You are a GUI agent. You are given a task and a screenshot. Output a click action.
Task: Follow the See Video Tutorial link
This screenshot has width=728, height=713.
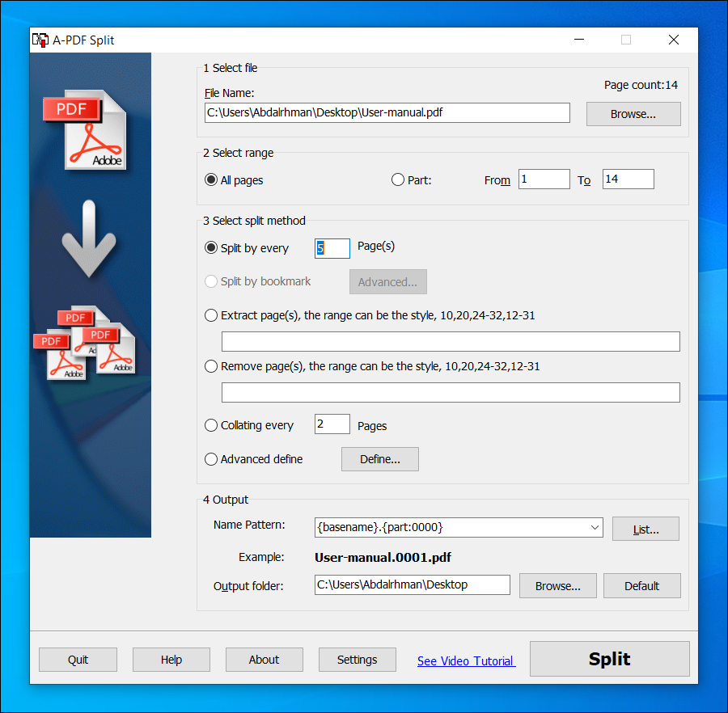coord(466,661)
